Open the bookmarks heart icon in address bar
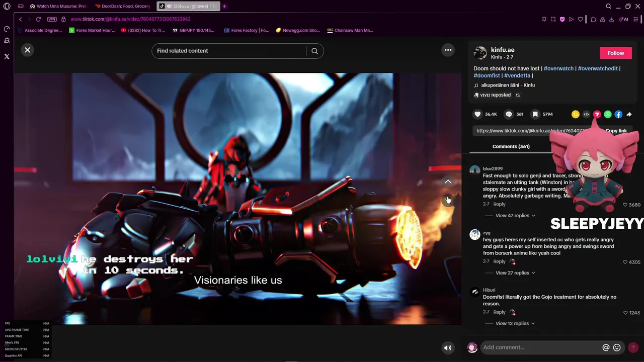The image size is (644, 362). [580, 19]
